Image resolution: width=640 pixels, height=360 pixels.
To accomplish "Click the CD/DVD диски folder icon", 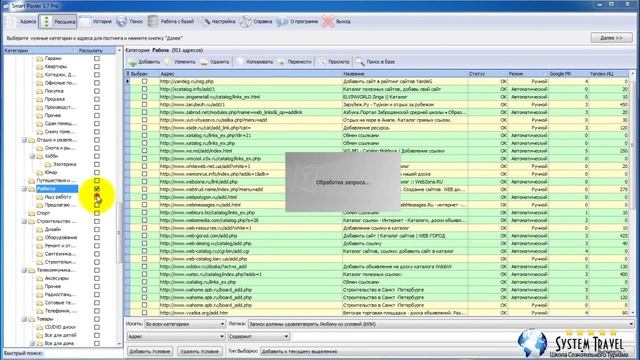I will pyautogui.click(x=40, y=327).
